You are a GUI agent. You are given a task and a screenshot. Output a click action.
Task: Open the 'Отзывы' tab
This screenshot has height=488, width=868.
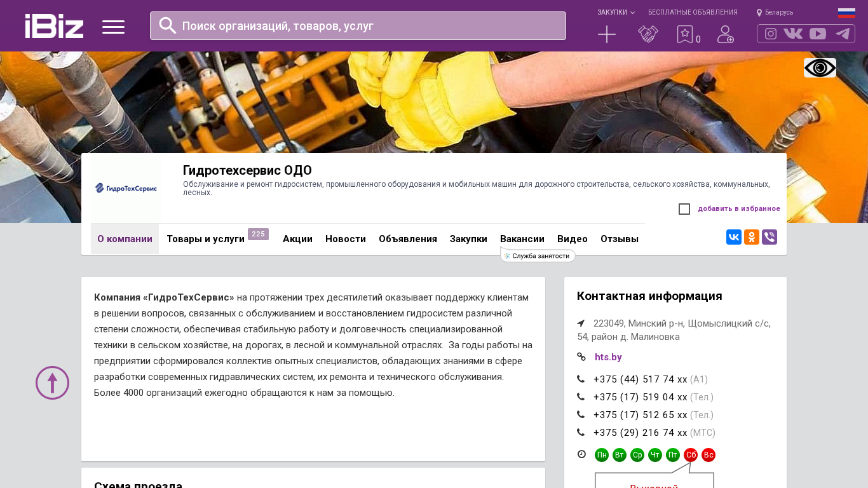point(620,239)
